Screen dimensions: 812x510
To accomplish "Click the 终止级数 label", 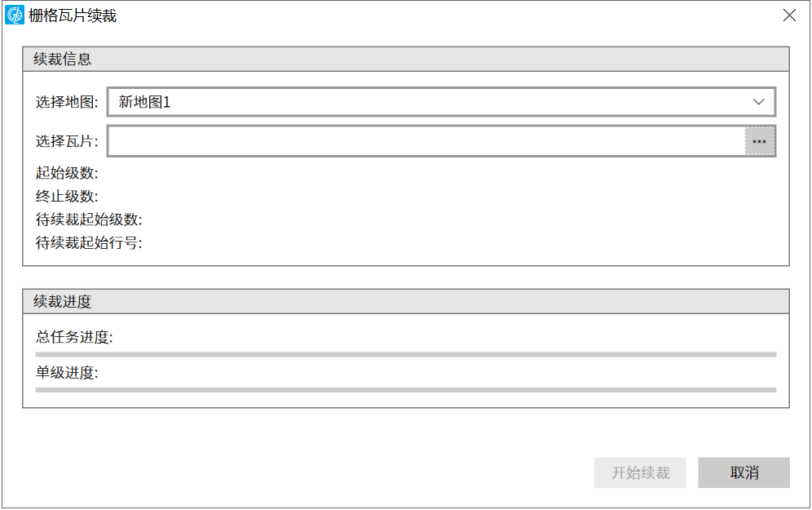I will pos(67,196).
